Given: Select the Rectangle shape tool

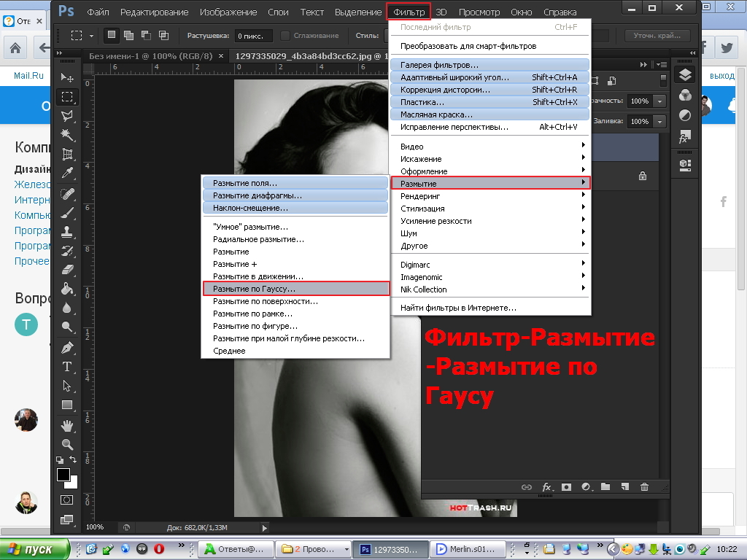Looking at the screenshot, I should pyautogui.click(x=67, y=405).
